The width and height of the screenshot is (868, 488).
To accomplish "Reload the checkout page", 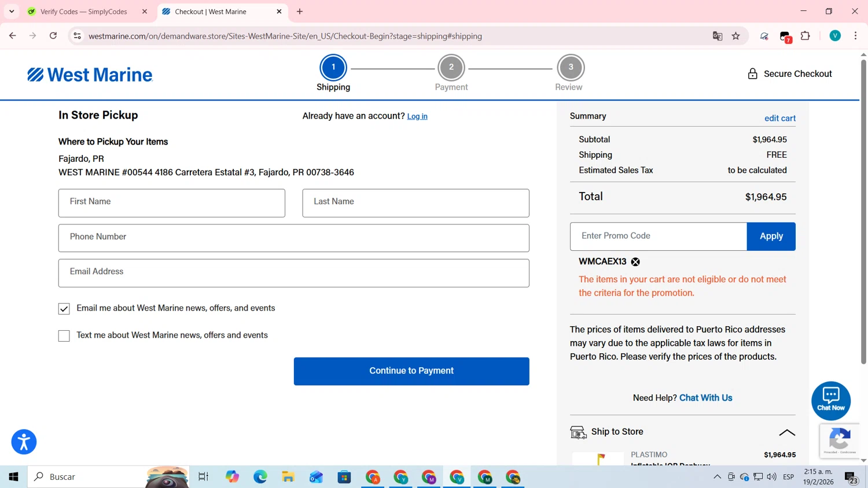I will coord(53,36).
